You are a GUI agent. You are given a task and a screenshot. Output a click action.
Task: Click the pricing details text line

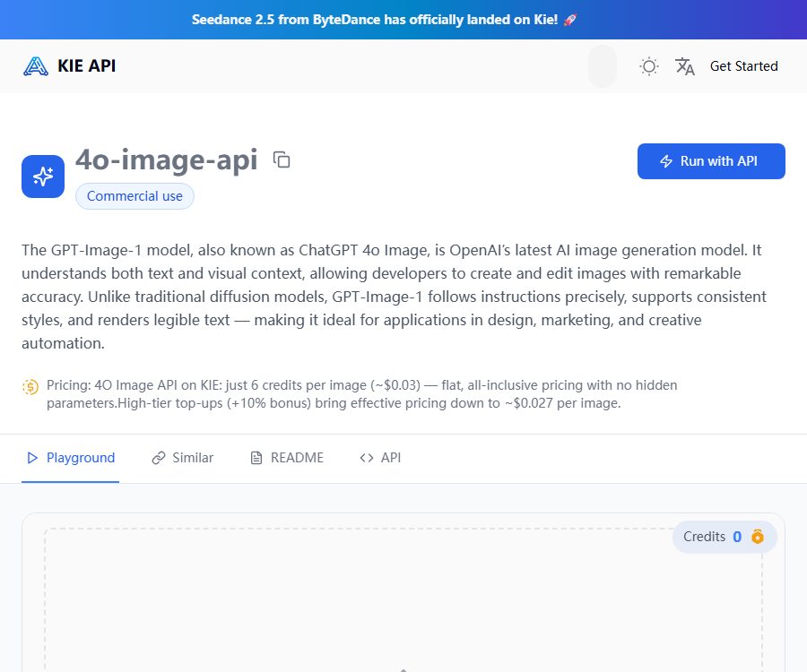(x=361, y=394)
